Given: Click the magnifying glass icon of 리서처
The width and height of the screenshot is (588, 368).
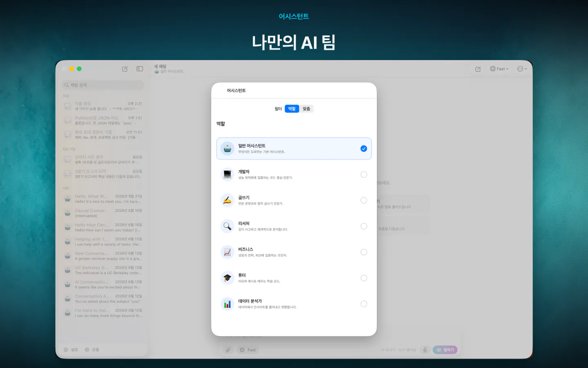Looking at the screenshot, I should pos(227,226).
